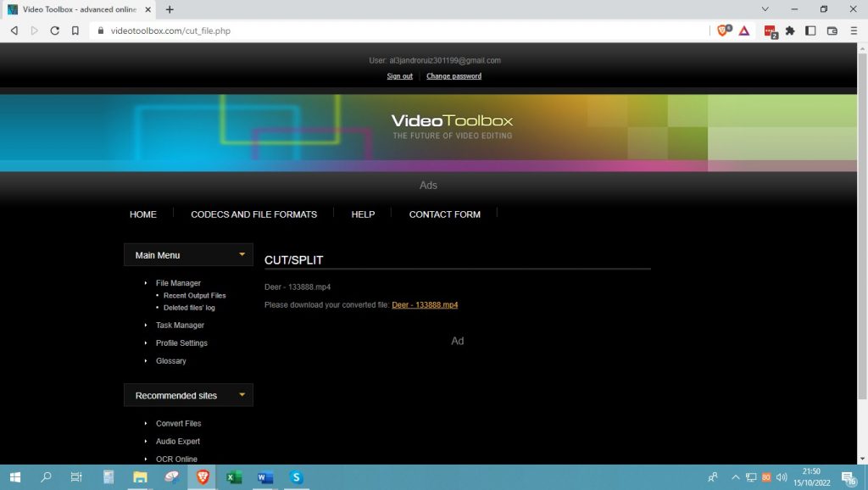Bookmark this page with the bookmark icon
Screen dimensions: 868x490
coord(75,31)
